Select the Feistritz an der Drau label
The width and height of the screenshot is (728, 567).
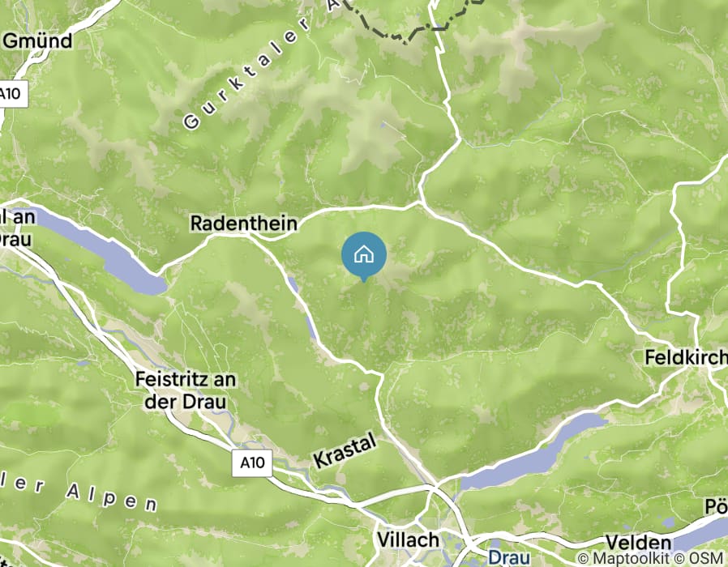[186, 390]
